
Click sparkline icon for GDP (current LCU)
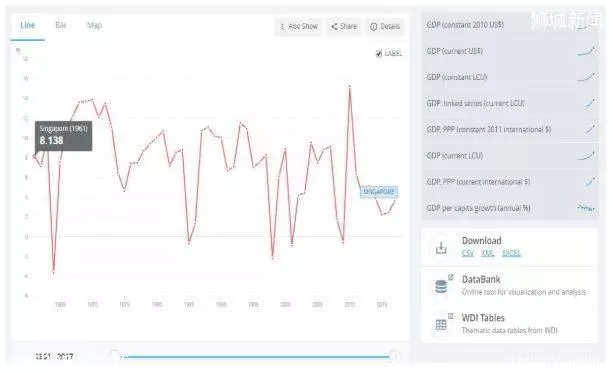tap(586, 156)
